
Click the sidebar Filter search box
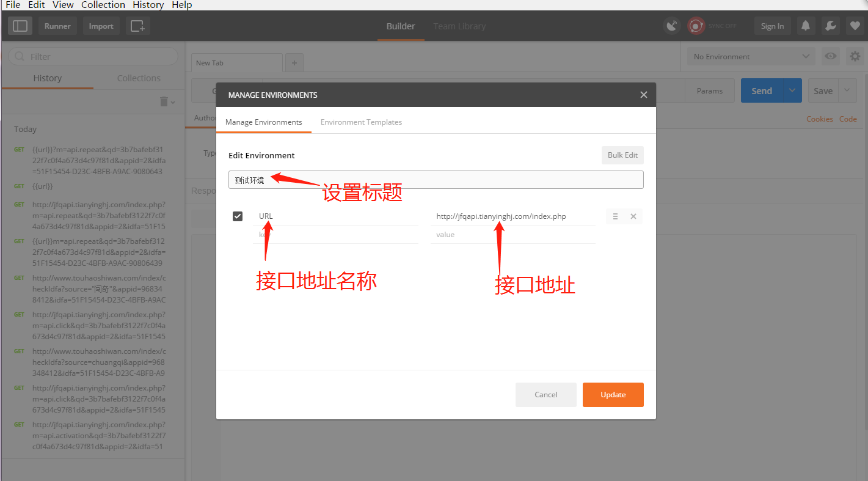(x=93, y=56)
